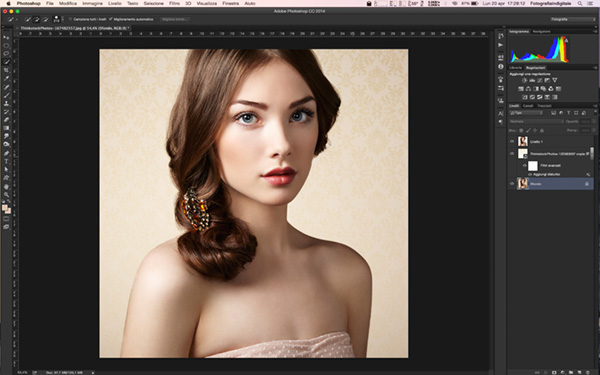Choose New Selection mode in options bar

28,19
